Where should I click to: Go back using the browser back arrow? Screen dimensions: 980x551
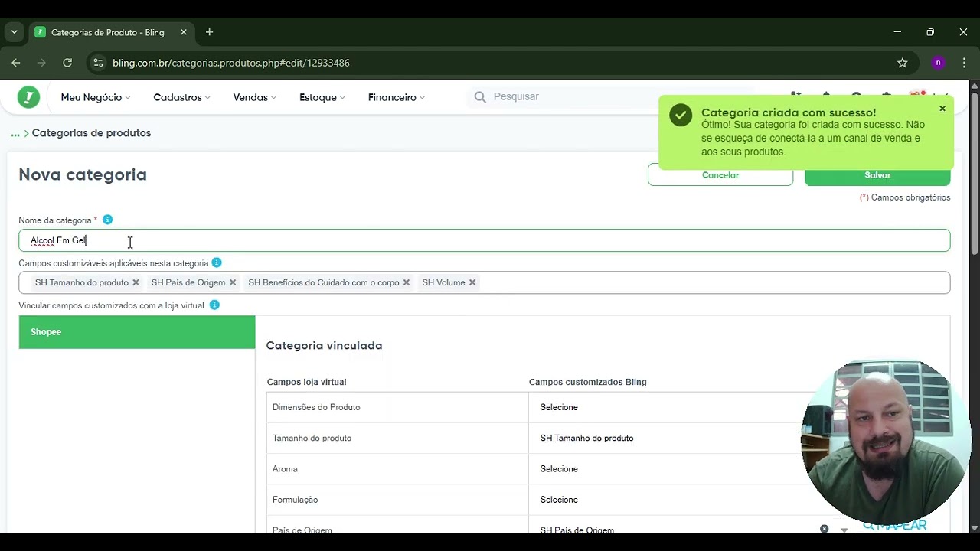click(16, 63)
